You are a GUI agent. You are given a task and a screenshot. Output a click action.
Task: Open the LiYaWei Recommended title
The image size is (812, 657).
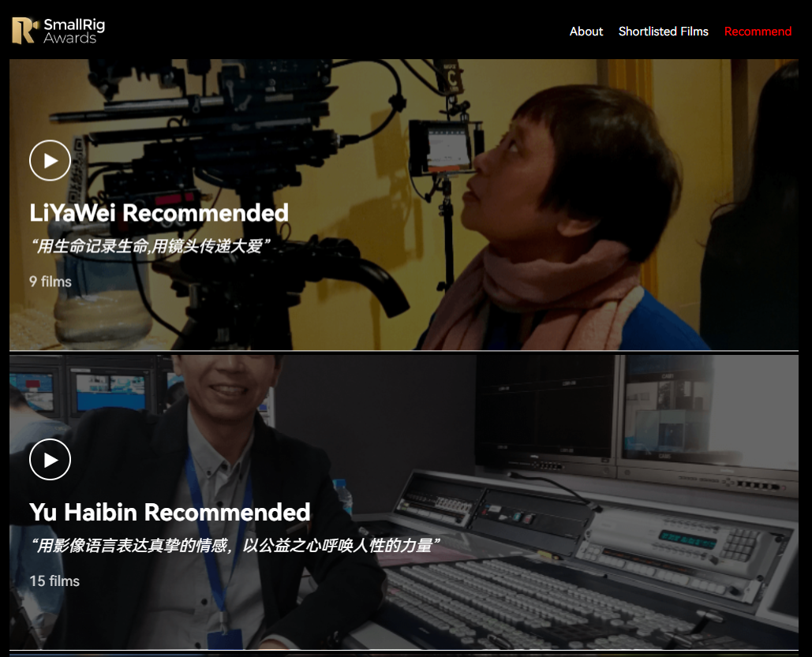pyautogui.click(x=159, y=213)
